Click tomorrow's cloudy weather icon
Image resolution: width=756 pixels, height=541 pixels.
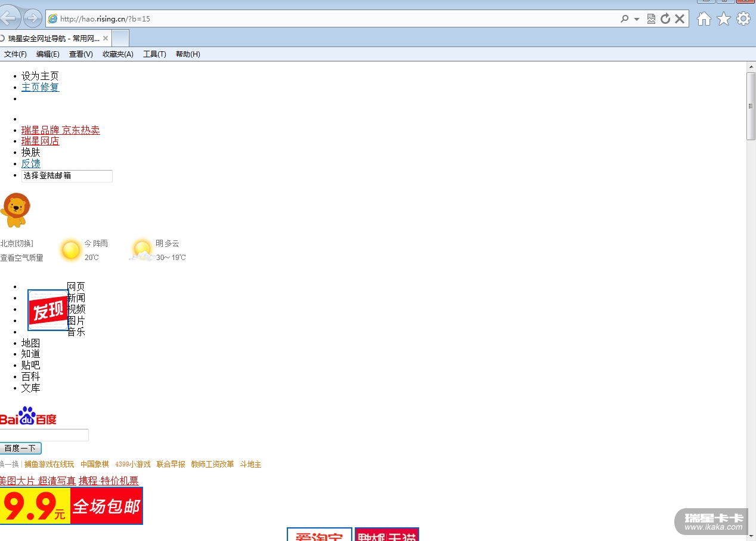[141, 250]
